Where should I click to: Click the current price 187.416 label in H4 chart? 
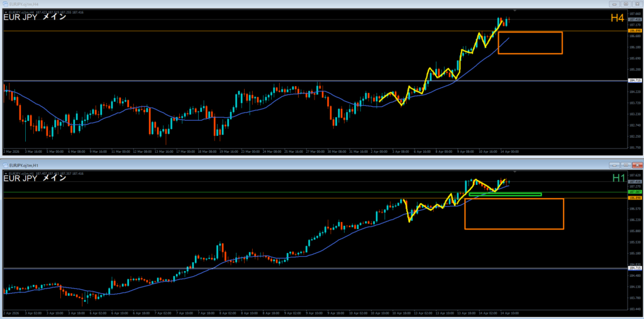tap(635, 20)
